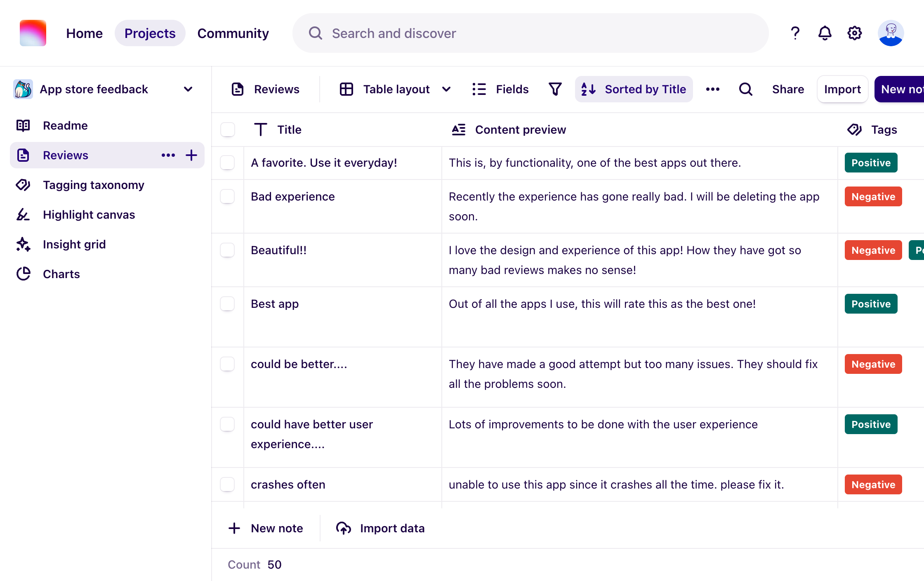924x581 pixels.
Task: Open the filter icon to filter reviews
Action: (555, 89)
